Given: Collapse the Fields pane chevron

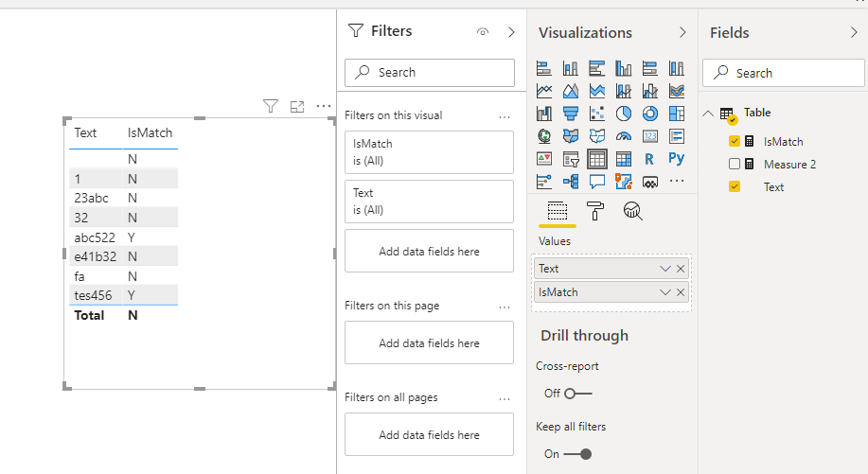Looking at the screenshot, I should pyautogui.click(x=854, y=32).
